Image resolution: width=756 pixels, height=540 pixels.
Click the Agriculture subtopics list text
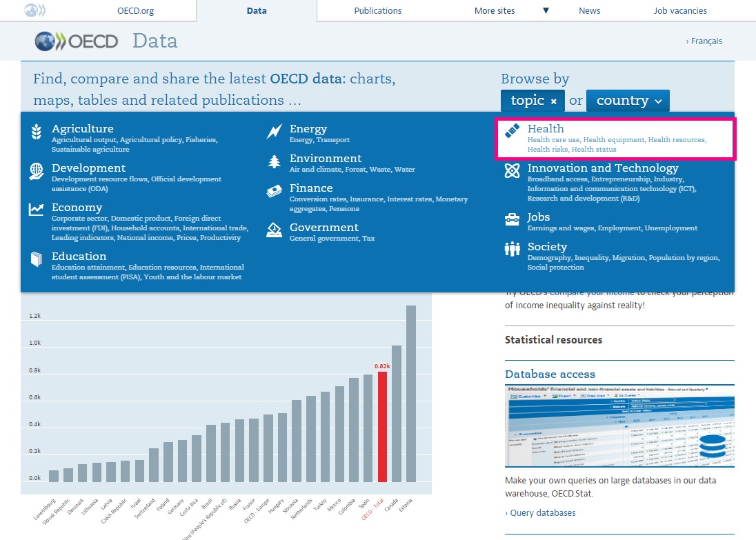tap(135, 145)
